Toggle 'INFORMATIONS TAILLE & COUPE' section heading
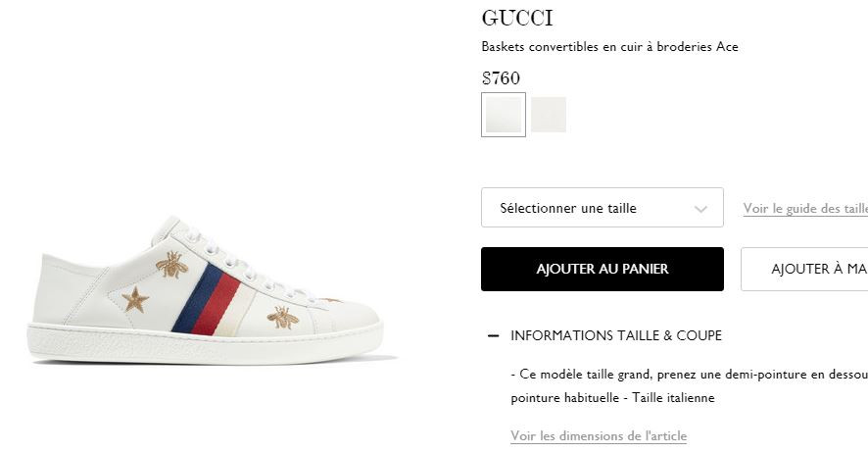 coord(616,335)
